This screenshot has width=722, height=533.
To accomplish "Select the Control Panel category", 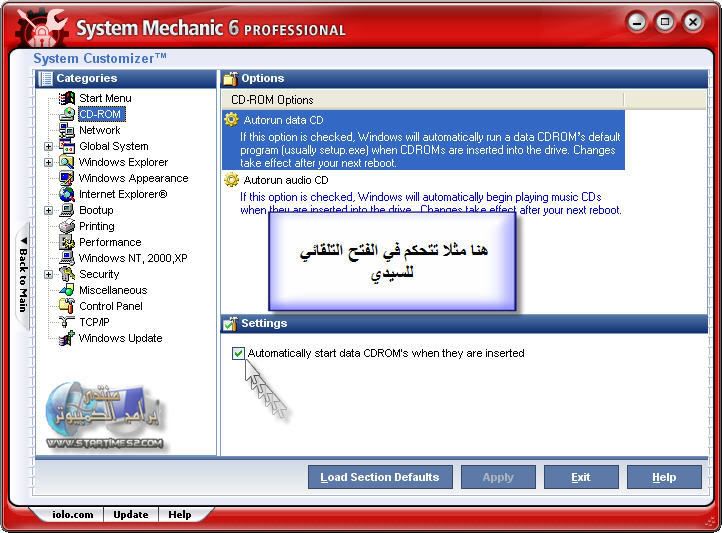I will click(x=111, y=306).
